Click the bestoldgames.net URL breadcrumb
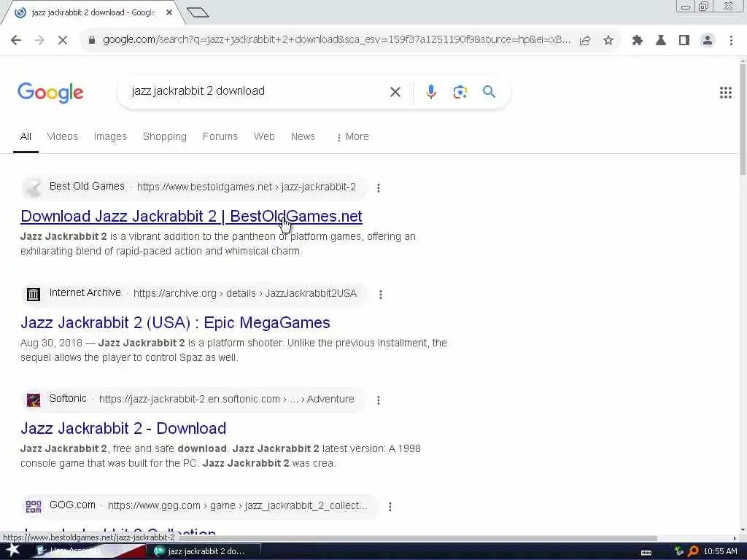747x560 pixels. coord(247,187)
